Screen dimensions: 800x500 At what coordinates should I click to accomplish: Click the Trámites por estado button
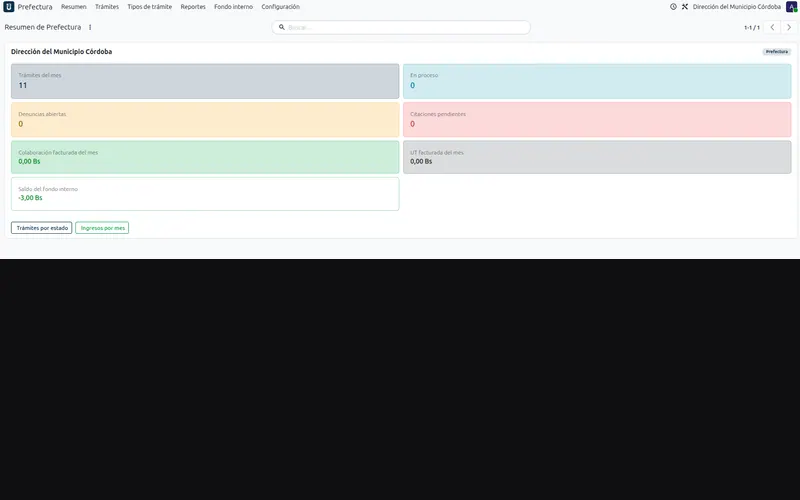pyautogui.click(x=42, y=228)
